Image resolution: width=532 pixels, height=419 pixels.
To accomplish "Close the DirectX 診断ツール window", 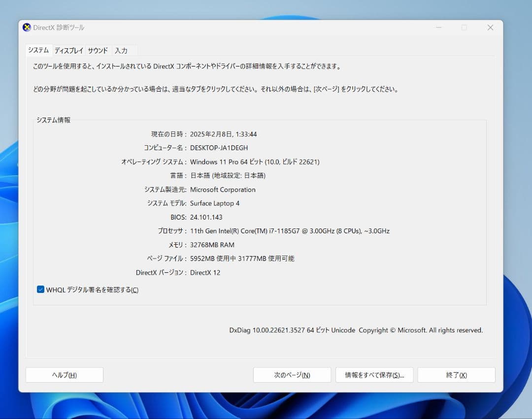I will pyautogui.click(x=490, y=28).
